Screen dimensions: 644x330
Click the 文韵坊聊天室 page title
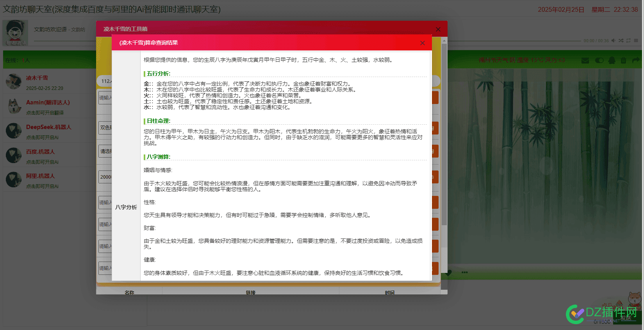click(x=112, y=9)
